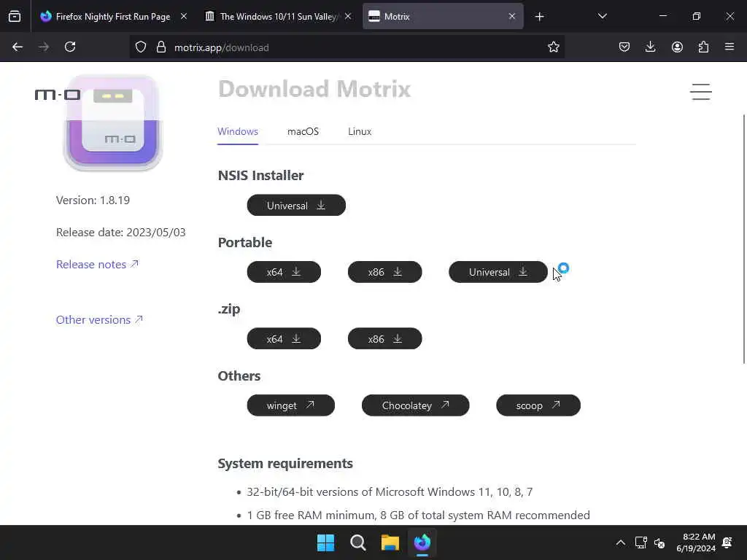Download the Portable x86 build
Viewport: 747px width, 560px height.
385,272
